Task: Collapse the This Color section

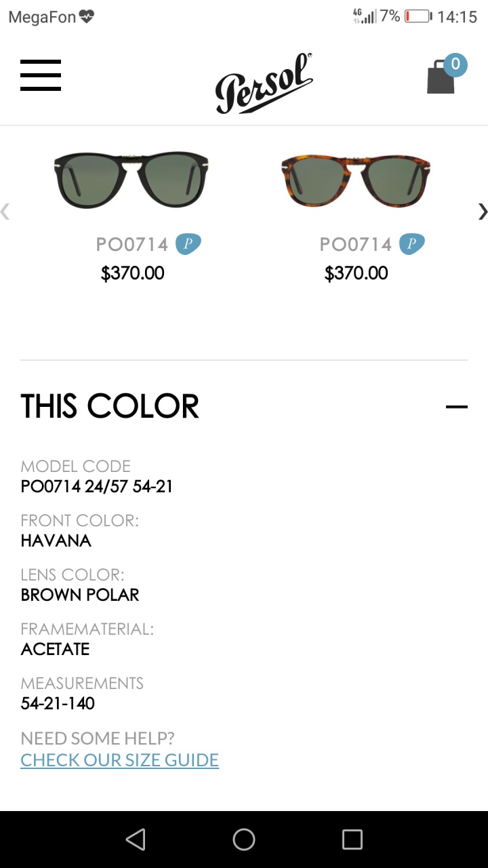Action: (457, 407)
